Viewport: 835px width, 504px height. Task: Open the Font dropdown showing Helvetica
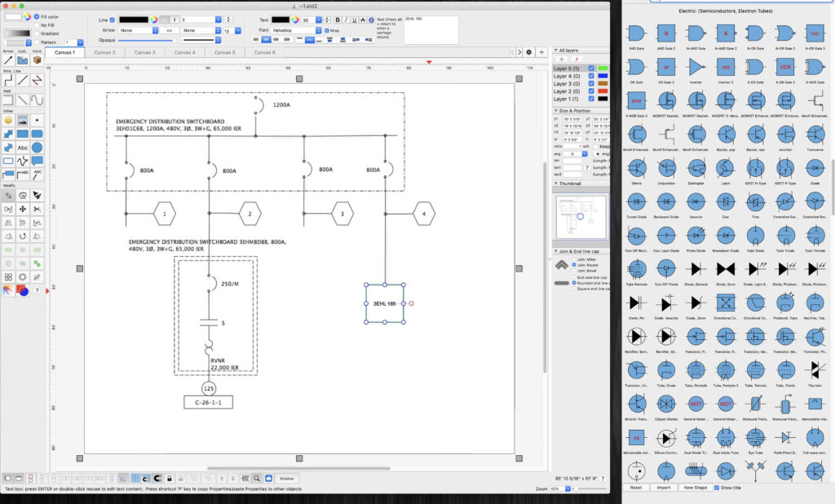[x=296, y=30]
